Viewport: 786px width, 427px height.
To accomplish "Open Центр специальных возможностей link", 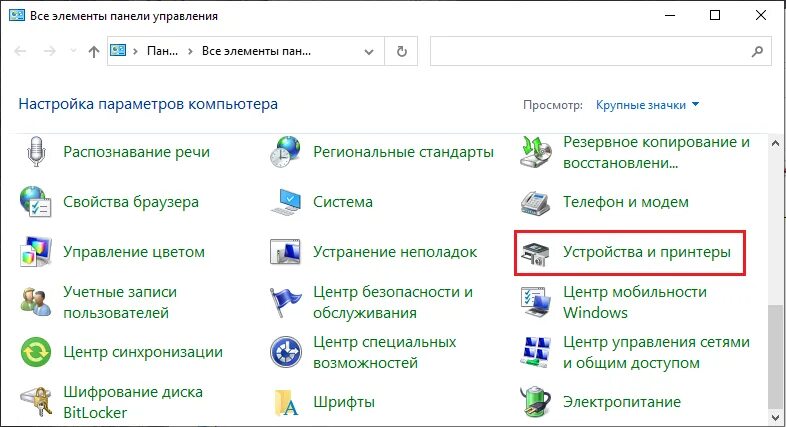I will point(384,352).
